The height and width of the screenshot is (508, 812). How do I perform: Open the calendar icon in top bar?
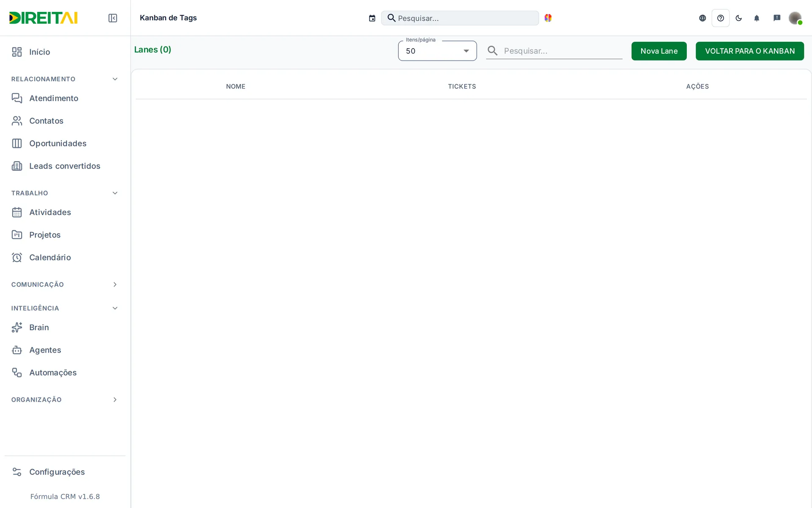click(372, 18)
